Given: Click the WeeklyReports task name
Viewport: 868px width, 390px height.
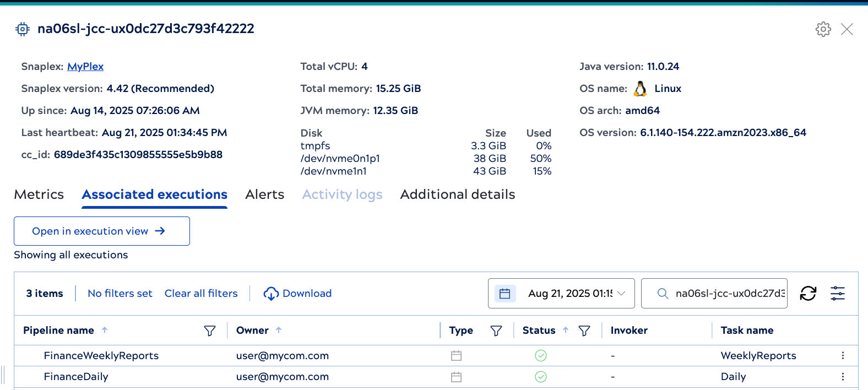Looking at the screenshot, I should point(758,356).
